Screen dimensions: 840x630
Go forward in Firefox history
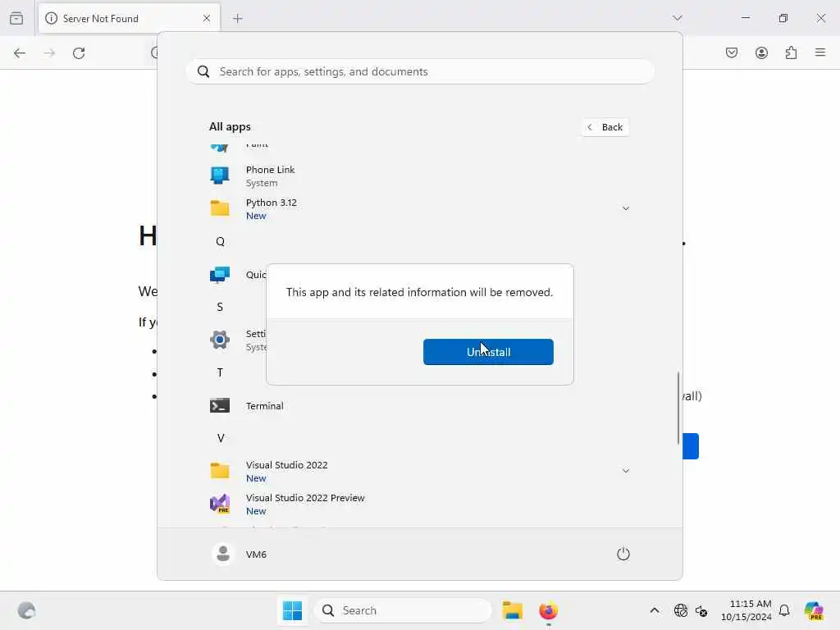click(x=49, y=53)
